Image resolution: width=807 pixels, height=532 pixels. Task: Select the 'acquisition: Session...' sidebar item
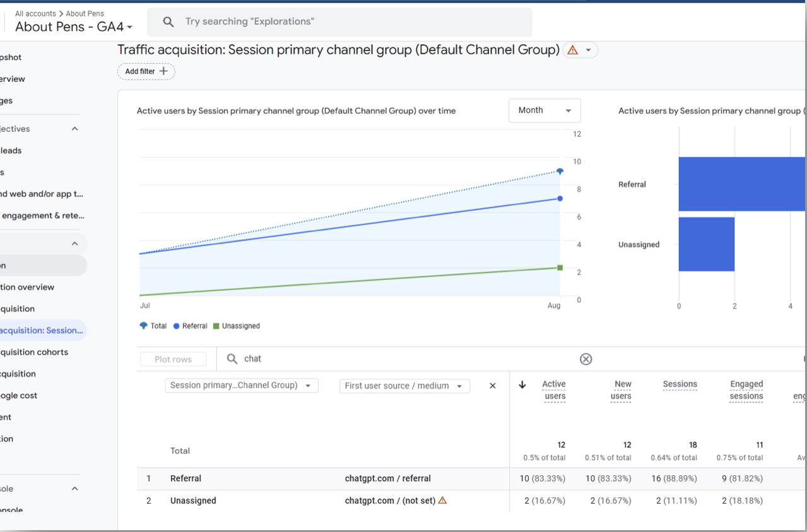click(42, 330)
